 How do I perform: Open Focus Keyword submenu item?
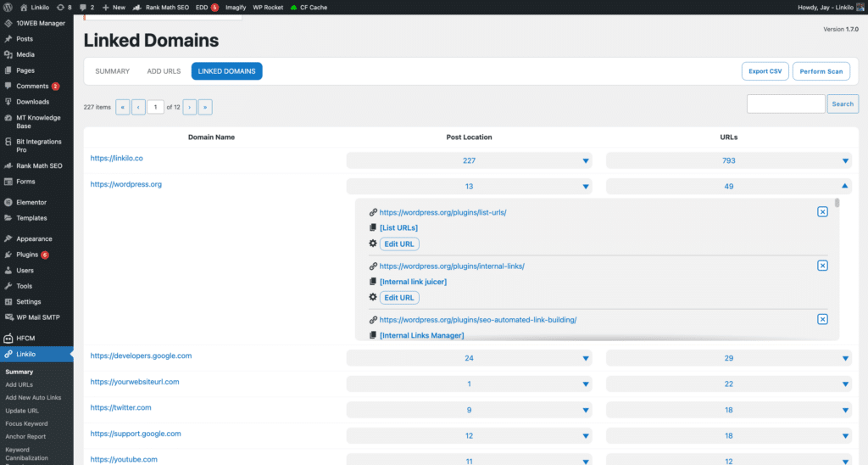tap(26, 423)
